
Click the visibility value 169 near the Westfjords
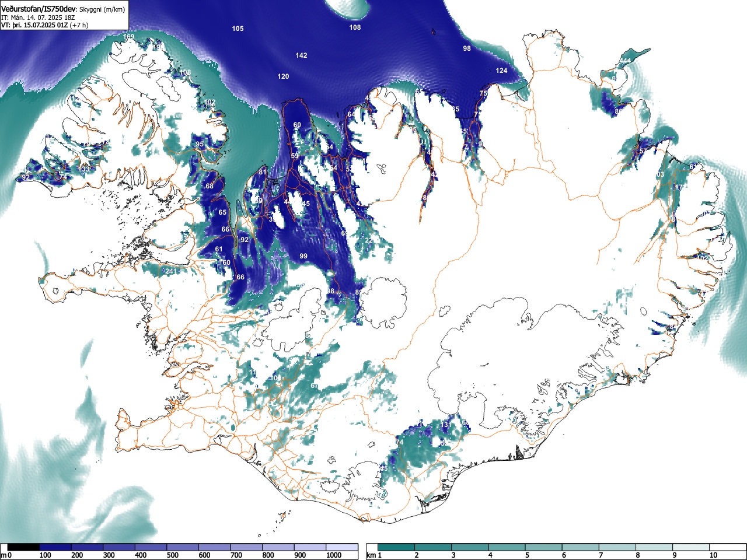128,37
